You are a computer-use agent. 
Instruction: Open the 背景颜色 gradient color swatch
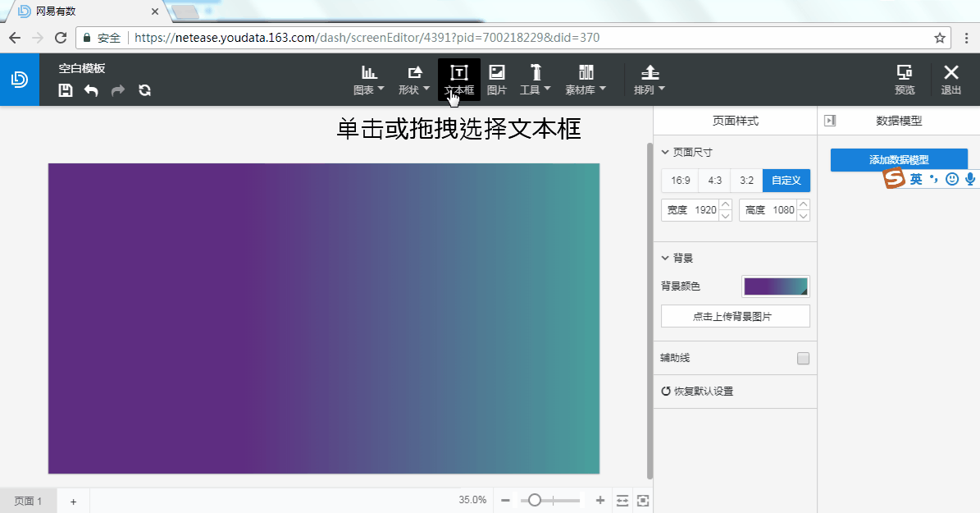776,286
